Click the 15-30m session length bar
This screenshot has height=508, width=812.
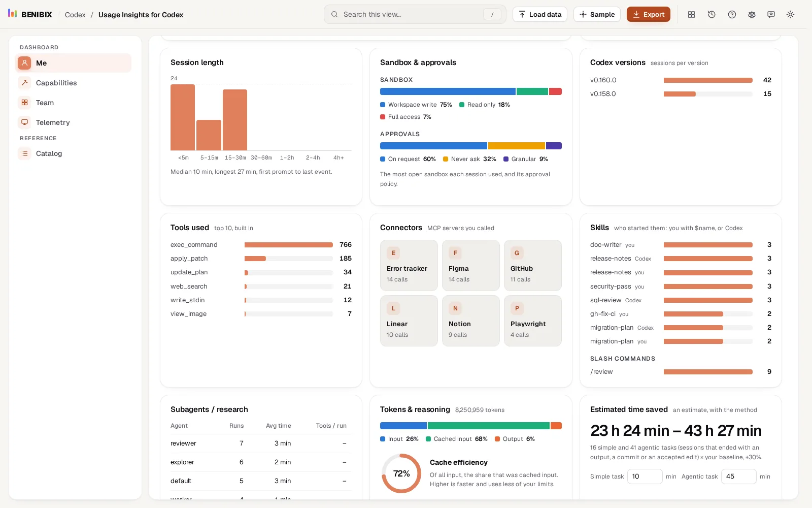click(x=235, y=120)
